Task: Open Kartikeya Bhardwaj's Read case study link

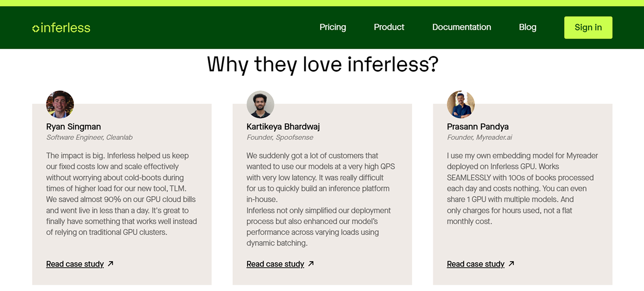Action: click(275, 264)
